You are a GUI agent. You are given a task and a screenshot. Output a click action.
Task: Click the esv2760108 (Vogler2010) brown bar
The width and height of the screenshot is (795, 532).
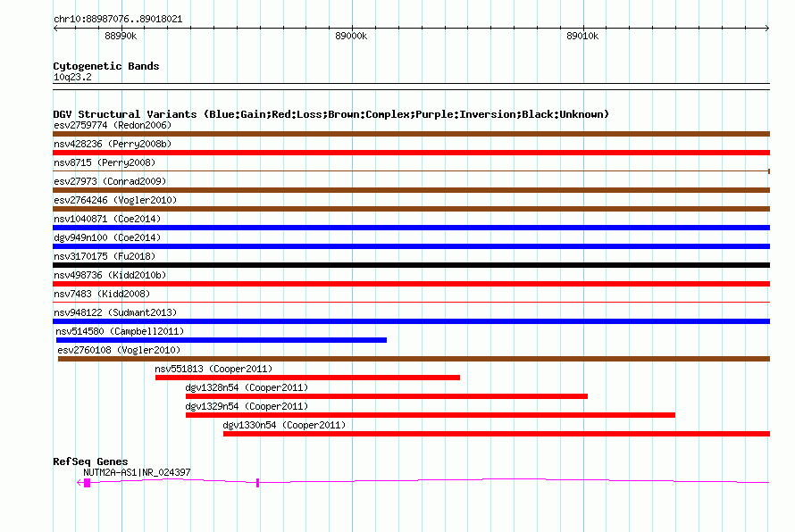pos(414,359)
